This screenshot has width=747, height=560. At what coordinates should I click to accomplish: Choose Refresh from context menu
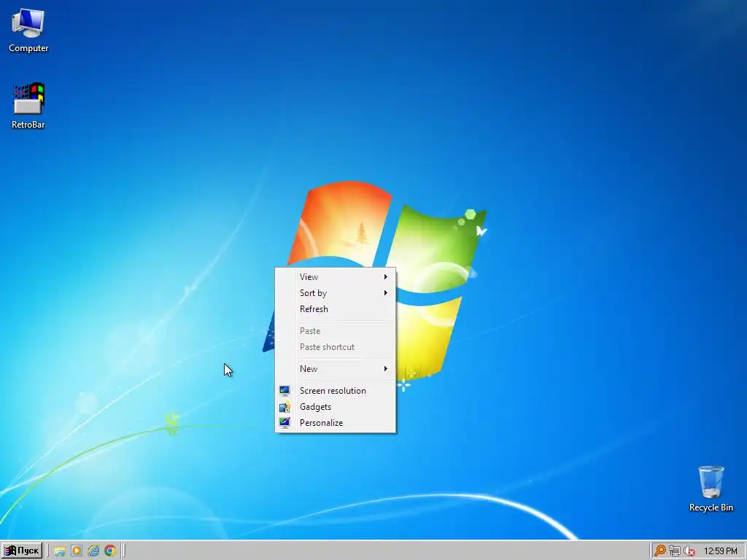(x=336, y=309)
